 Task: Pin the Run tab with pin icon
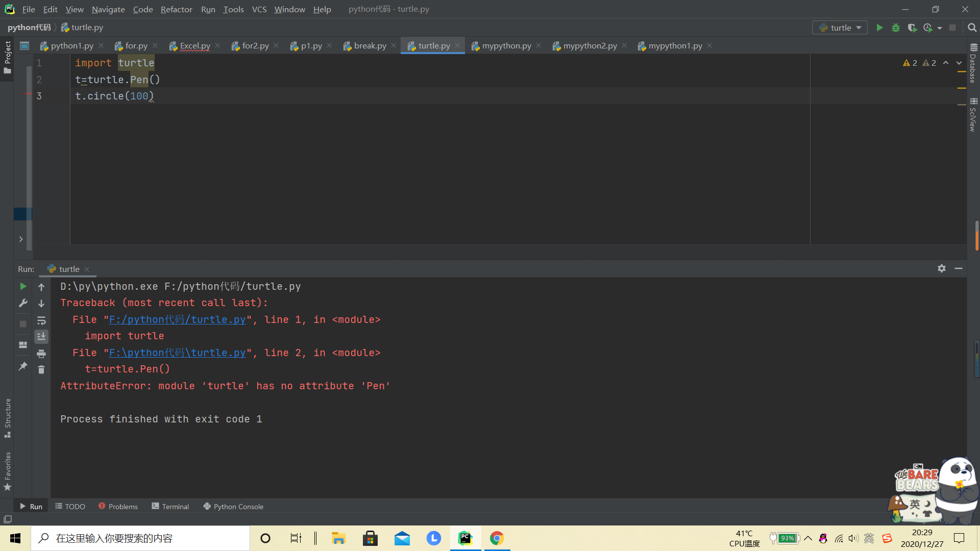23,366
